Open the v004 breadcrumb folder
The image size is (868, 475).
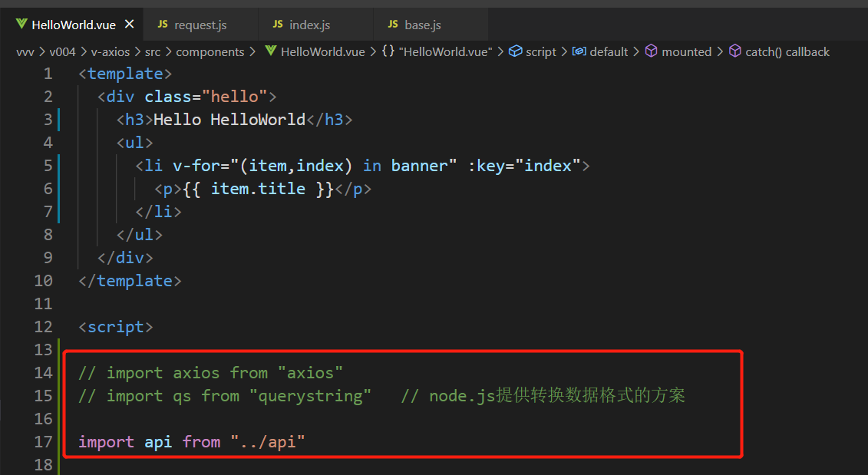[x=62, y=52]
